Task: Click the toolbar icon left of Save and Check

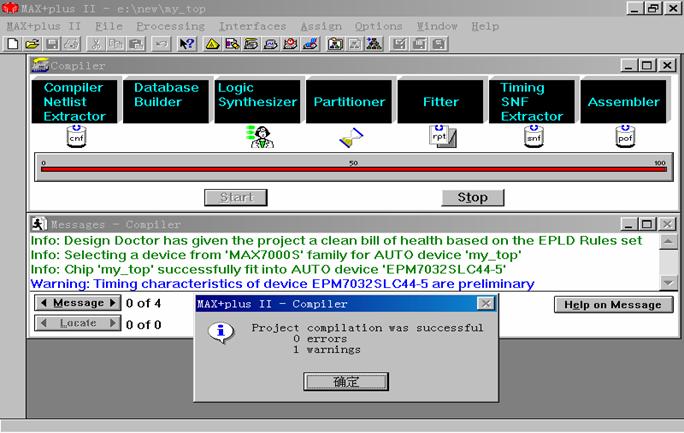Action: pos(374,44)
